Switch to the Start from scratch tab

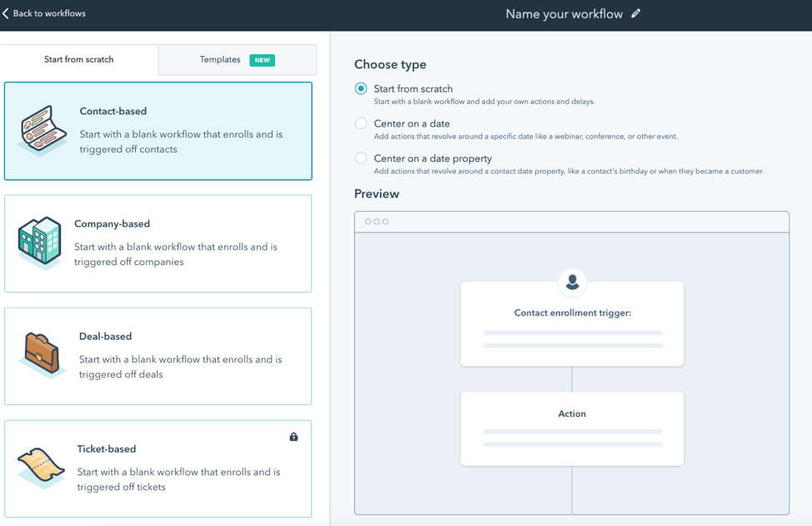pos(79,60)
